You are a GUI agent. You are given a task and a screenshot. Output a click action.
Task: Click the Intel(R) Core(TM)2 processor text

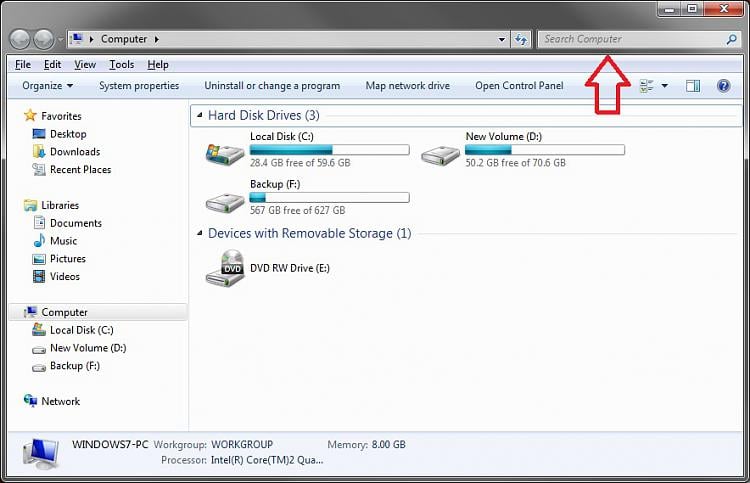pos(267,460)
